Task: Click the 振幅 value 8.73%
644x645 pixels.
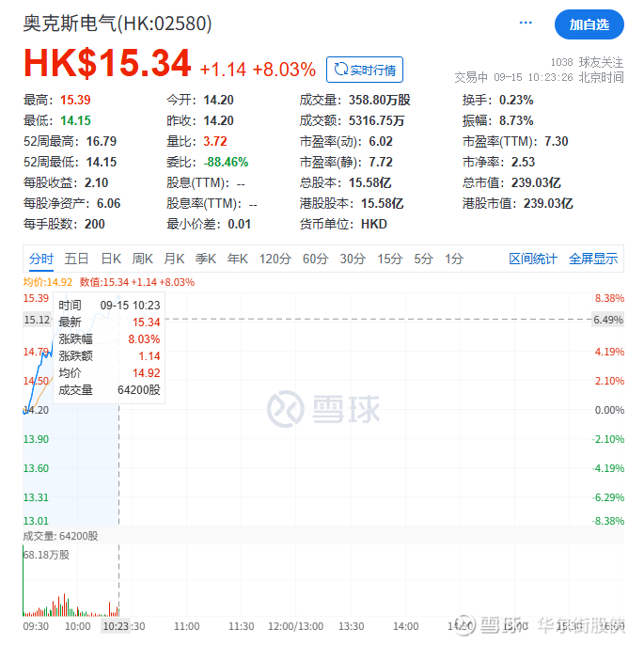Action: [516, 120]
